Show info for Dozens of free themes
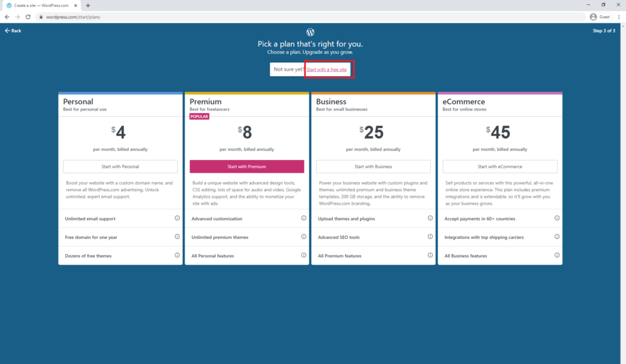 tap(177, 255)
